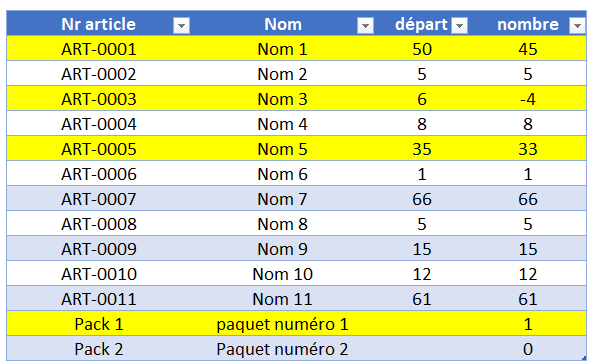Select the nombre value 0 for Pack 2
Image resolution: width=592 pixels, height=362 pixels.
527,349
